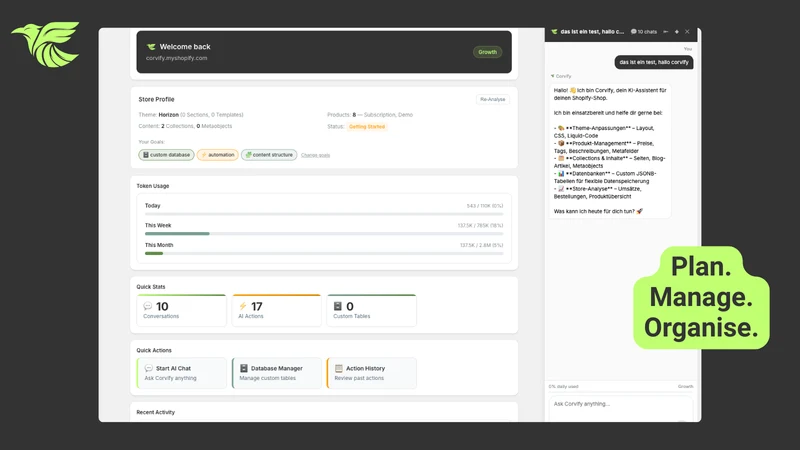Click the Corvify logo in the top-left corner
The image size is (800, 450).
pyautogui.click(x=45, y=44)
